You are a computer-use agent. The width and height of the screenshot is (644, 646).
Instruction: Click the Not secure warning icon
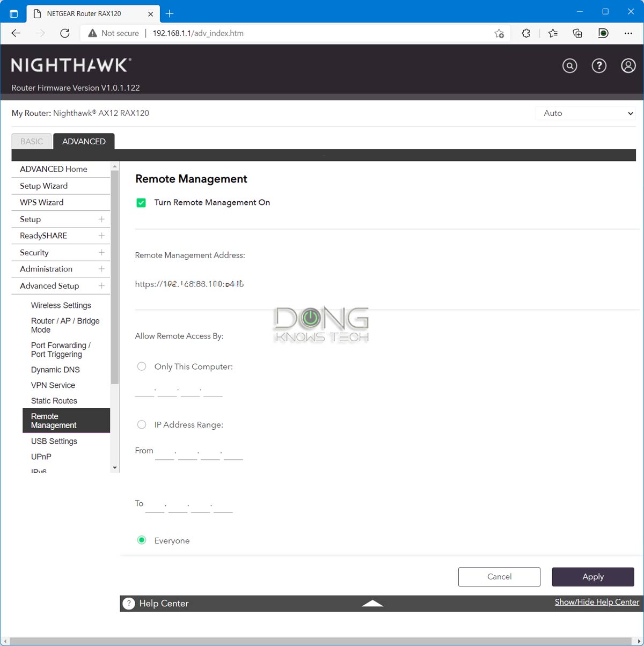coord(92,33)
